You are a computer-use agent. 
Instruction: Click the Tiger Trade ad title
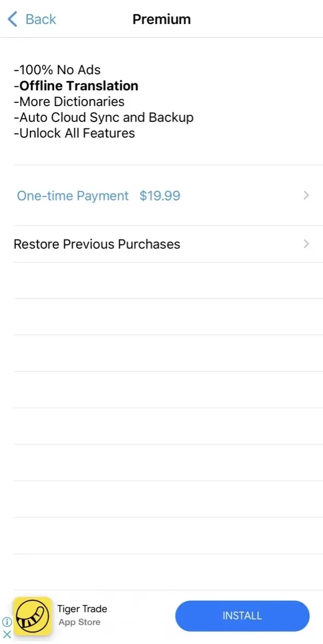pos(82,608)
